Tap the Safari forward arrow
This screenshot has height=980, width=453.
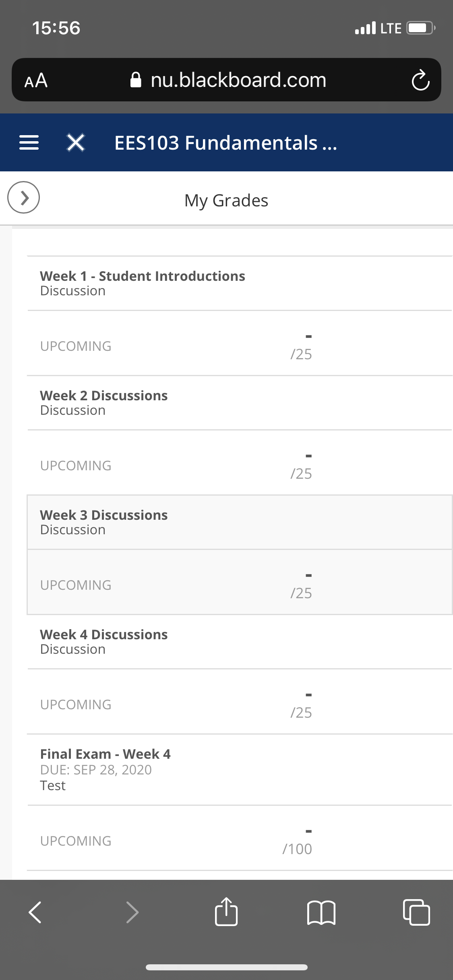point(132,912)
